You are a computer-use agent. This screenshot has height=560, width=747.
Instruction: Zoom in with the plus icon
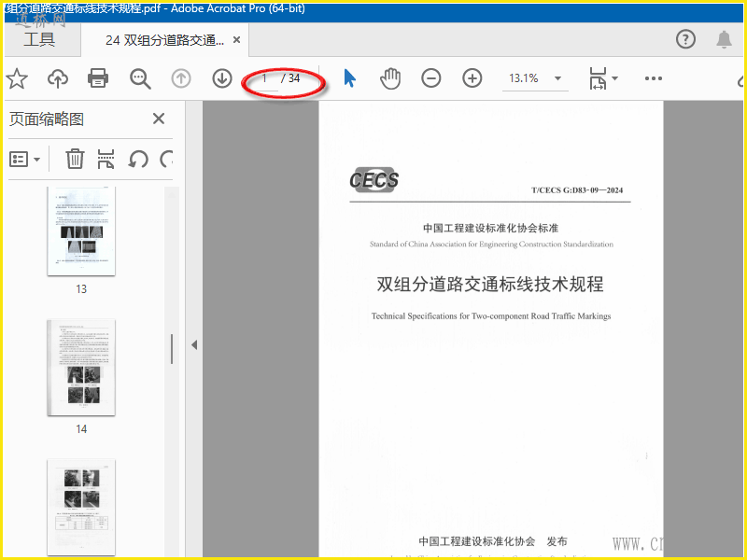(x=472, y=78)
